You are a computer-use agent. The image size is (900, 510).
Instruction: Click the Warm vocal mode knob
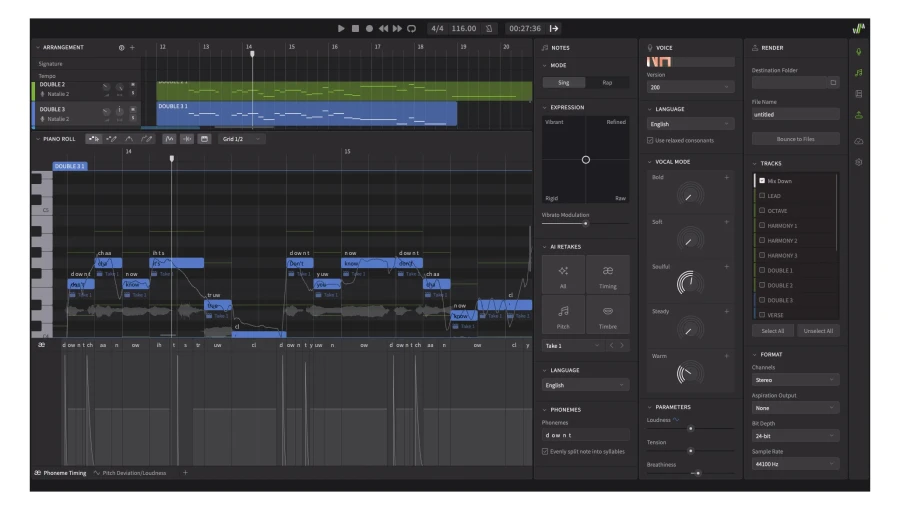(x=690, y=373)
